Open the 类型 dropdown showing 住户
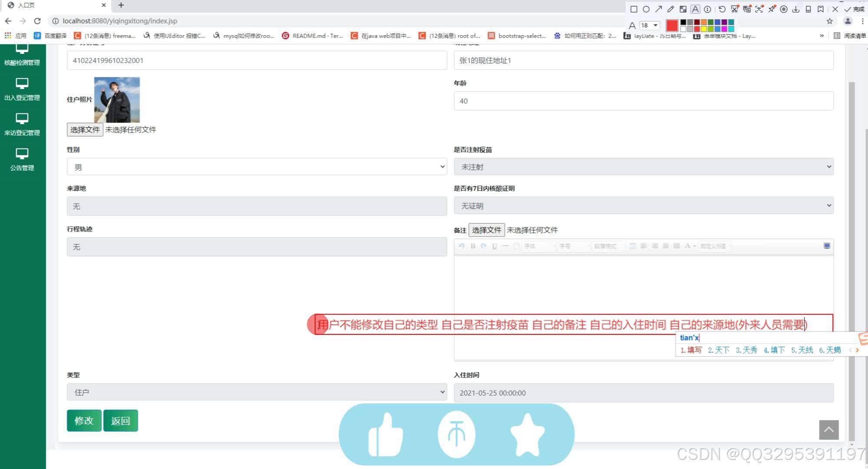The width and height of the screenshot is (868, 469). pos(257,392)
